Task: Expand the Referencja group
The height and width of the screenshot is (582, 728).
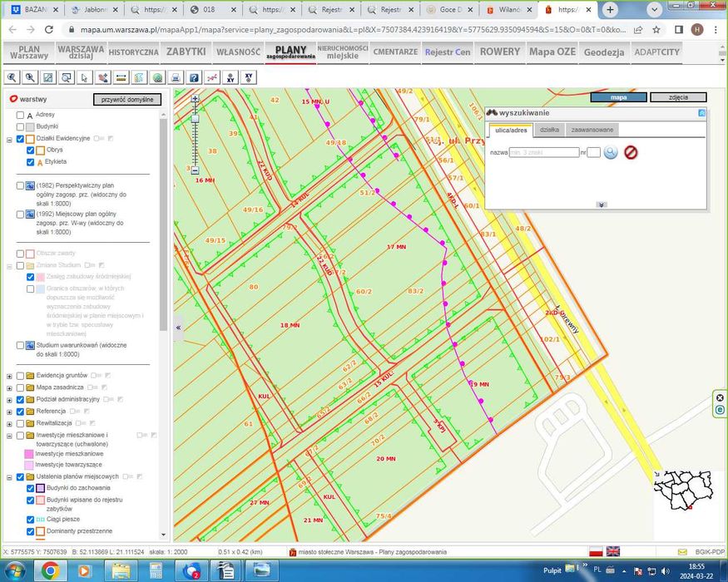Action: coord(9,412)
